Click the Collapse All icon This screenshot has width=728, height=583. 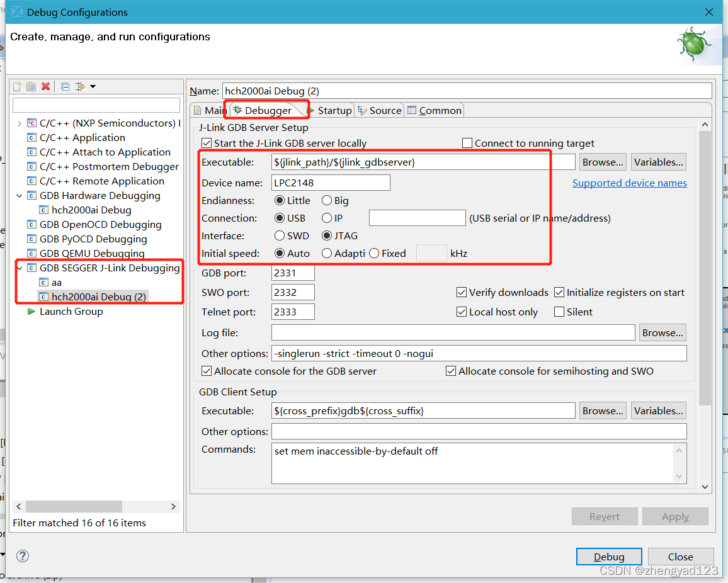[65, 86]
